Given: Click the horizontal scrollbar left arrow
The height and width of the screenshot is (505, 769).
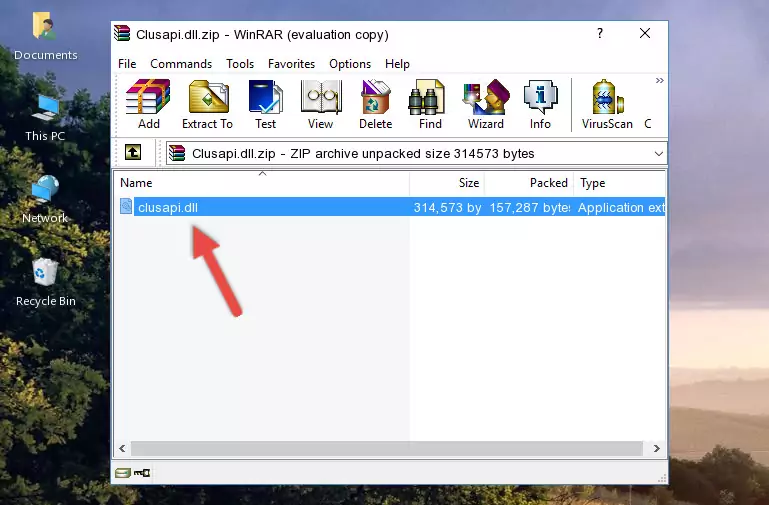Looking at the screenshot, I should point(122,448).
